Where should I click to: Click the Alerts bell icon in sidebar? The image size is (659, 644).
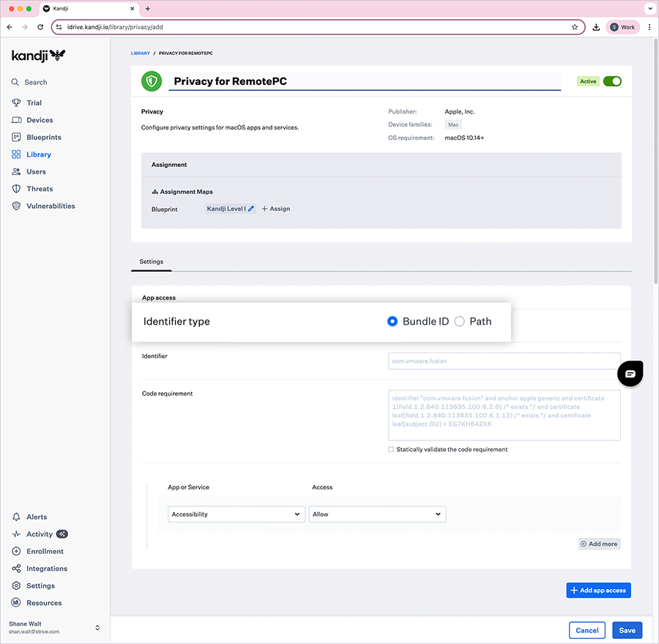pyautogui.click(x=16, y=517)
